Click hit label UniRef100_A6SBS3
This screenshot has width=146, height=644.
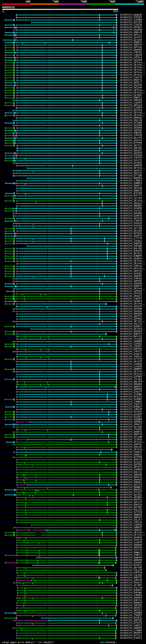tap(131, 301)
